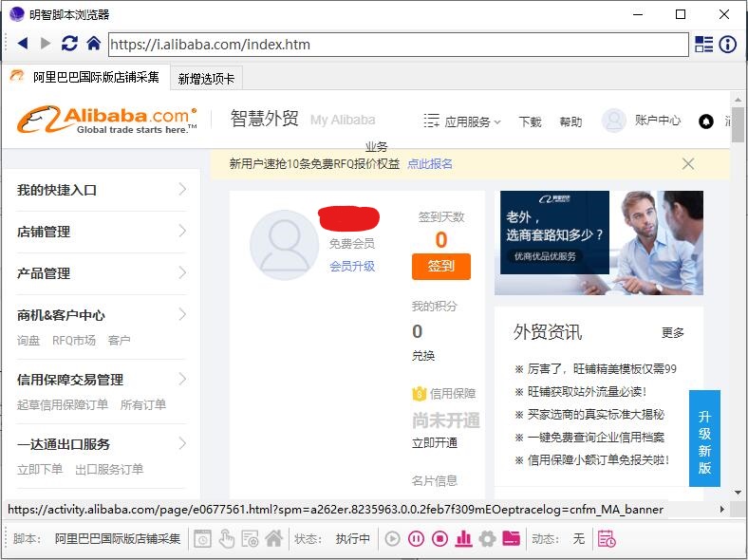Open the info icon beside the address bar

coord(727,44)
